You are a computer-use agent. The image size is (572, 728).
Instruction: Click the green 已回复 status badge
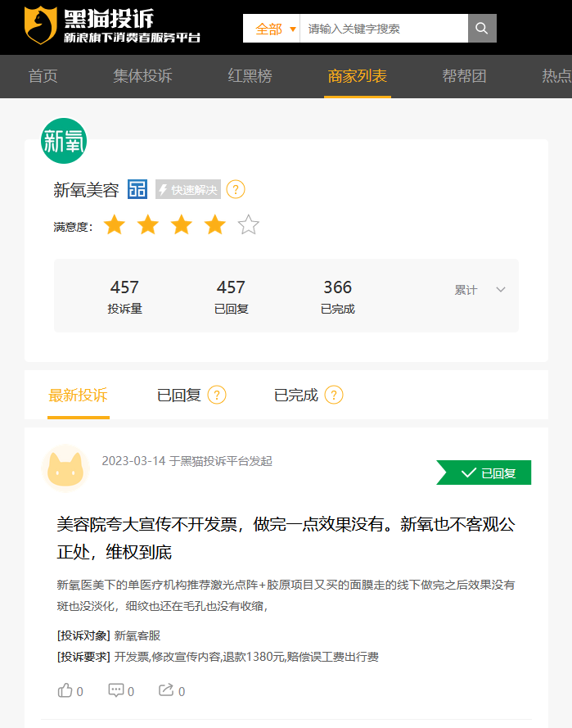484,473
